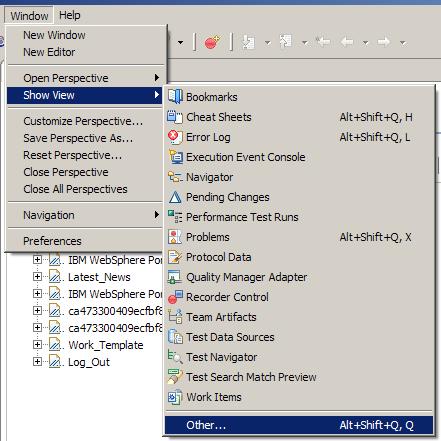
Task: Expand the Latest_News tree node
Action: click(x=37, y=277)
